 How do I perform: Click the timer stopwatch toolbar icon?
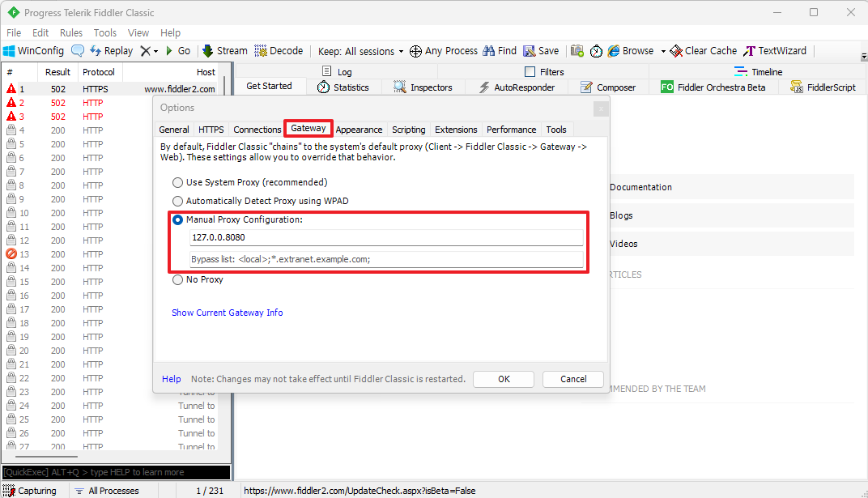click(596, 51)
